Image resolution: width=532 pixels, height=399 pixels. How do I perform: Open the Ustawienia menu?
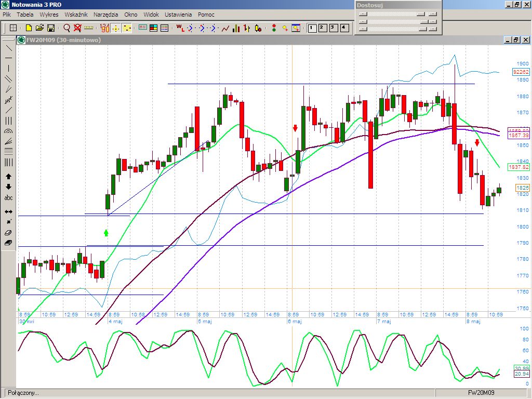pyautogui.click(x=178, y=15)
